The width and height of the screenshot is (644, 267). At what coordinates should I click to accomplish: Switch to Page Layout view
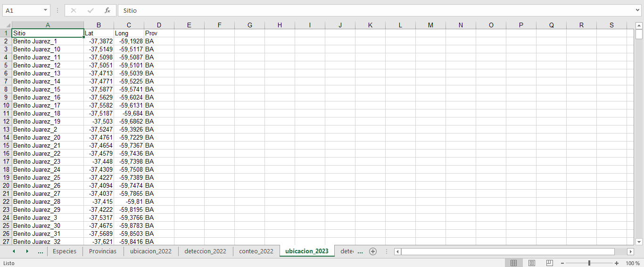coord(531,263)
